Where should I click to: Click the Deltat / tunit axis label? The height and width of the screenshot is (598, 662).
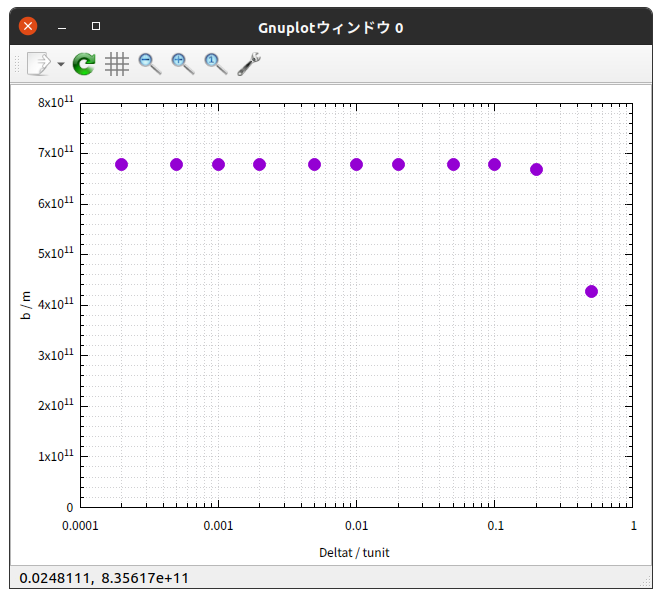point(354,552)
